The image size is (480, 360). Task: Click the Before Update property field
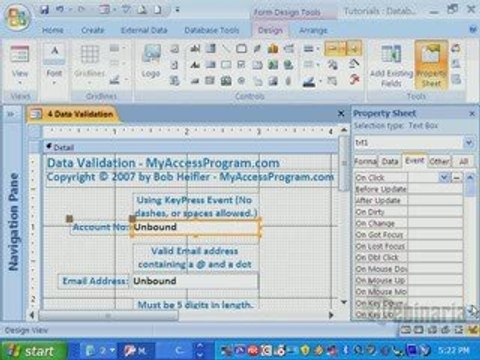pos(435,189)
